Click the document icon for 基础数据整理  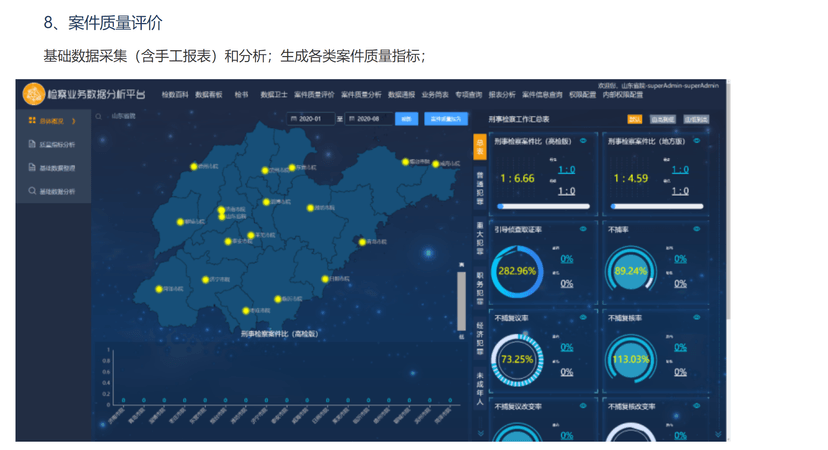point(32,167)
